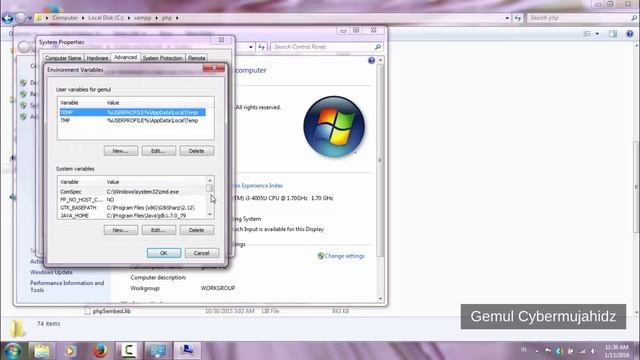
Task: Open the Remote tab
Action: pos(196,58)
